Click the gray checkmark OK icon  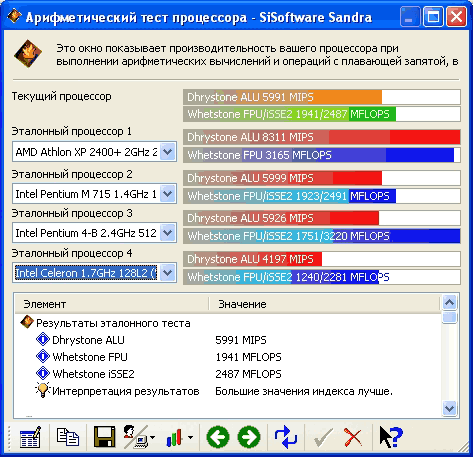click(323, 437)
